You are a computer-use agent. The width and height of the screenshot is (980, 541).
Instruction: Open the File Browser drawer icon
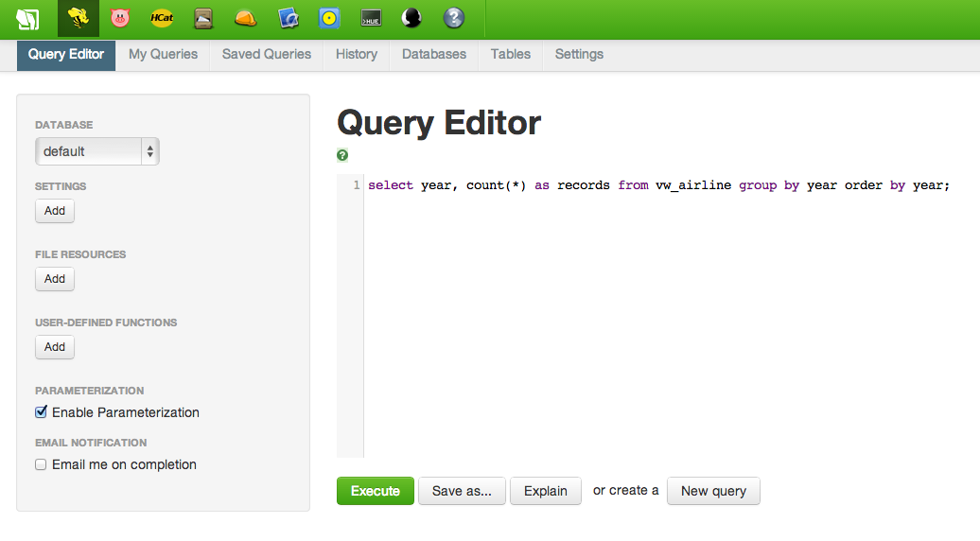click(x=203, y=18)
